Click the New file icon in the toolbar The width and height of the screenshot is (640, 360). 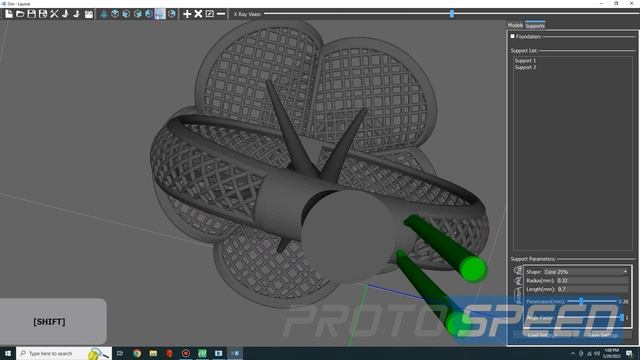coord(9,14)
